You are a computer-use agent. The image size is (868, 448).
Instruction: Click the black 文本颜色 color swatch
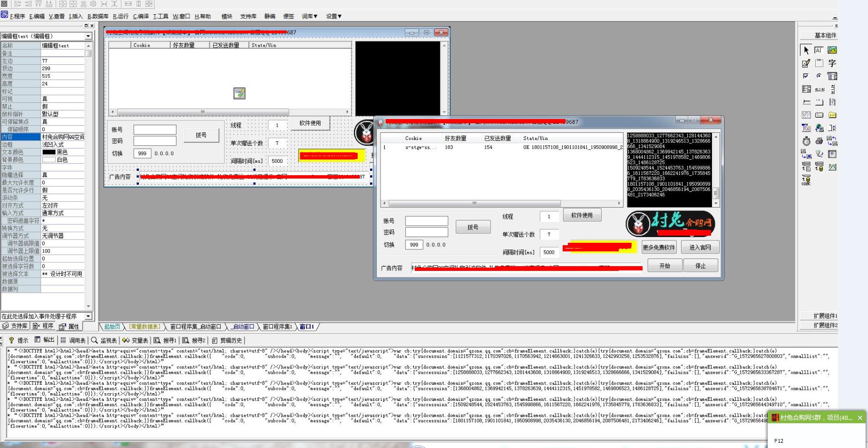[x=49, y=152]
